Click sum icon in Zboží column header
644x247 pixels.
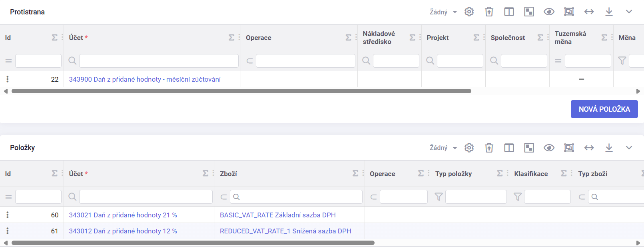(355, 173)
